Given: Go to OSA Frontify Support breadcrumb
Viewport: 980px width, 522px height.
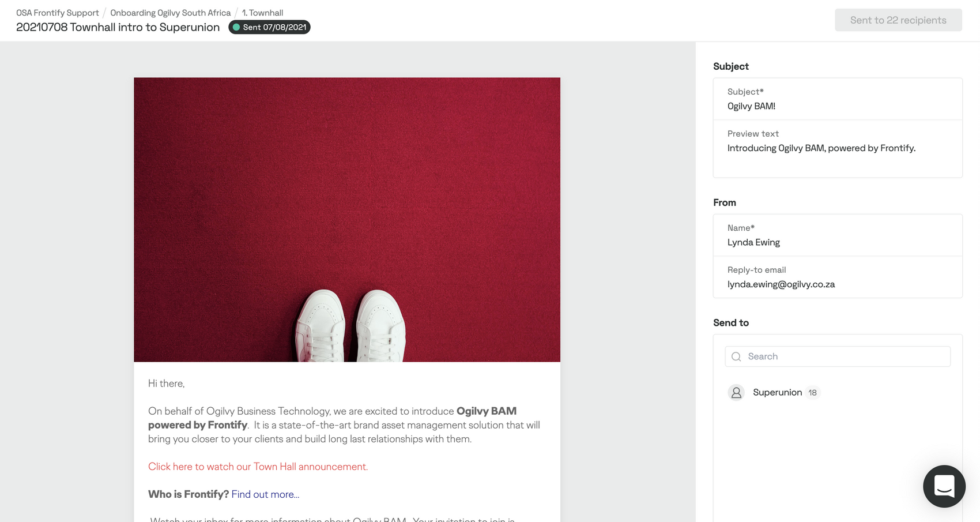Looking at the screenshot, I should [x=58, y=13].
